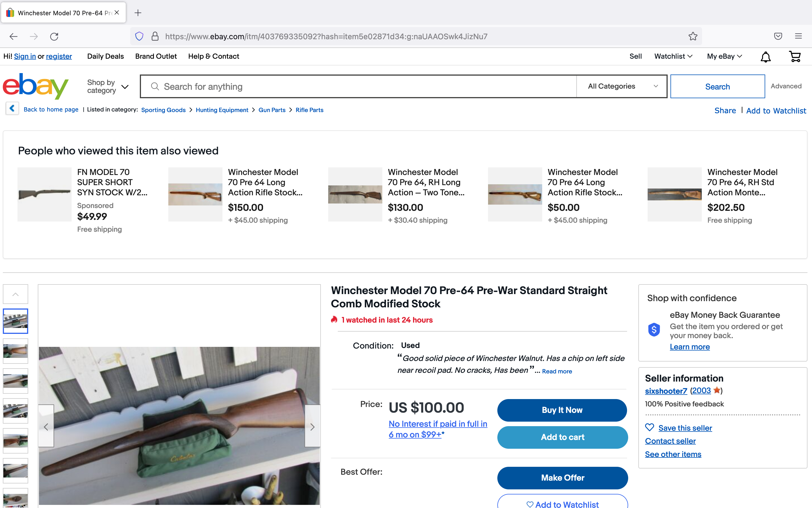This screenshot has width=812, height=508.
Task: Click the No Interest if paid in full link
Action: point(438,429)
